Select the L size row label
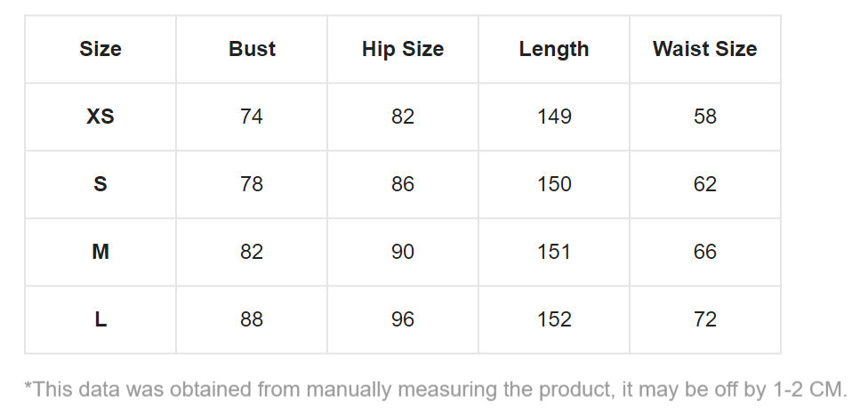 click(100, 319)
